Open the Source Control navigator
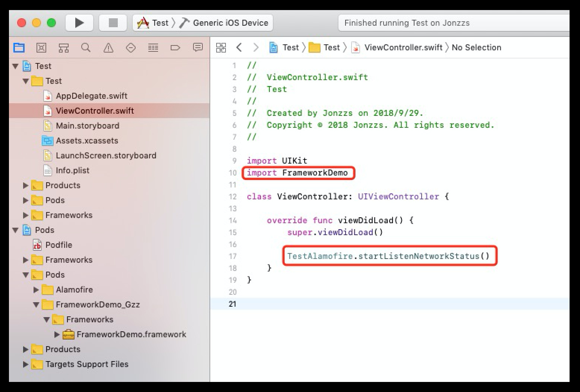The image size is (580, 392). 41,48
